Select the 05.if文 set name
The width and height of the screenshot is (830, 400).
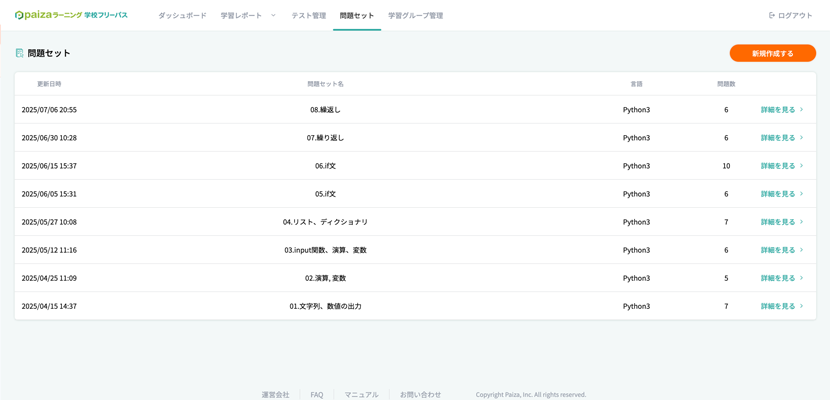(x=326, y=194)
